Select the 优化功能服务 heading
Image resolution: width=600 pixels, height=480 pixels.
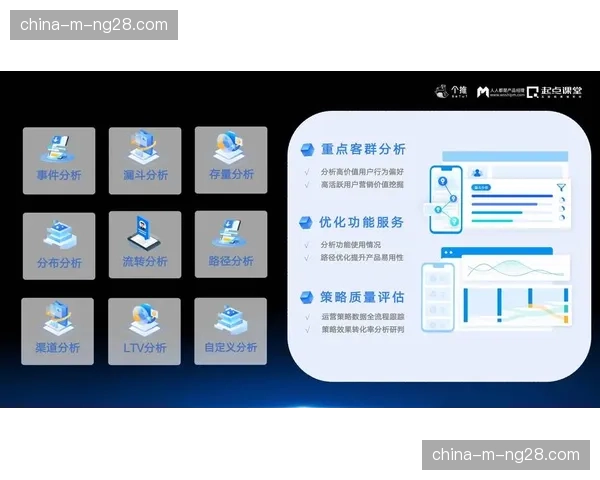click(354, 222)
